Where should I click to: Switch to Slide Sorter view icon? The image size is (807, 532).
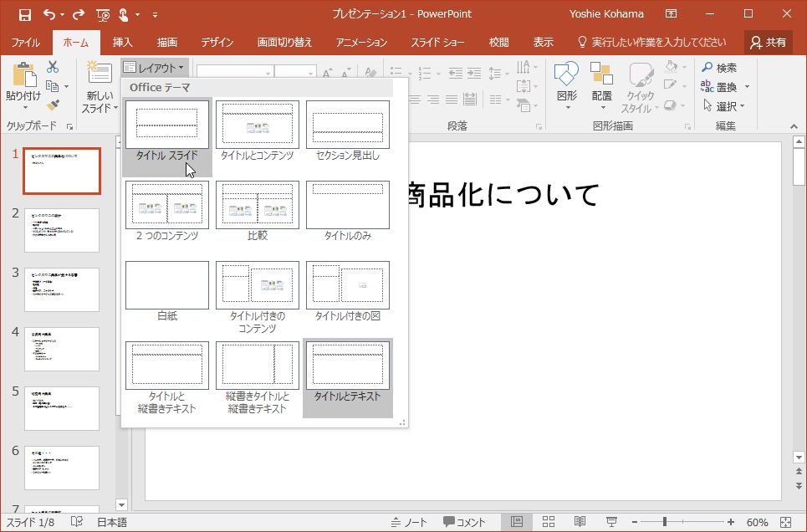pyautogui.click(x=549, y=522)
